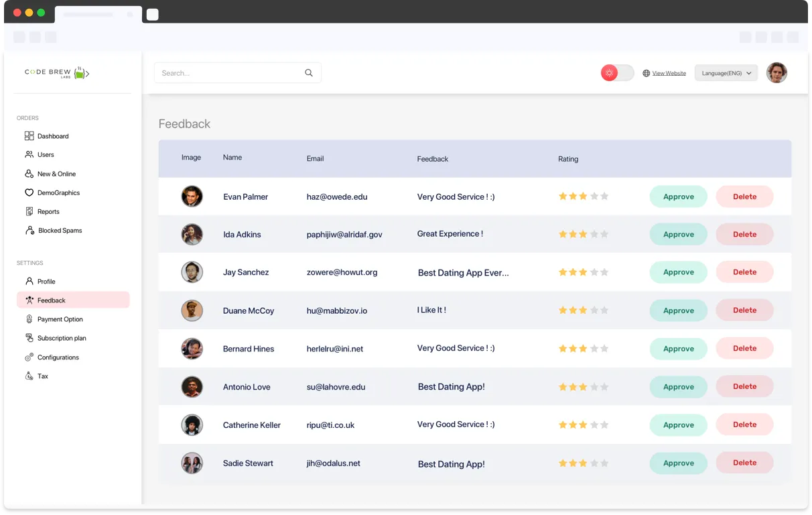Image resolution: width=812 pixels, height=515 pixels.
Task: Click Ida Adkins's star rating
Action: point(583,234)
